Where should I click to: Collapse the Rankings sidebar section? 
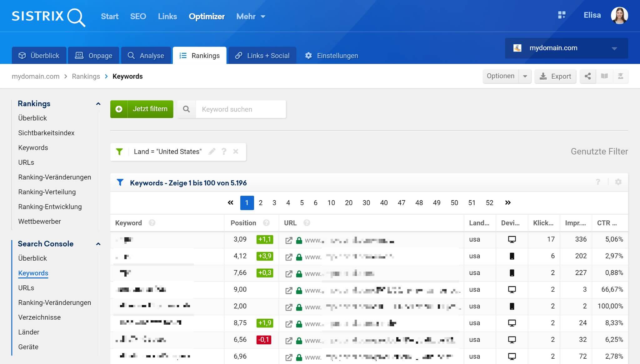point(98,104)
